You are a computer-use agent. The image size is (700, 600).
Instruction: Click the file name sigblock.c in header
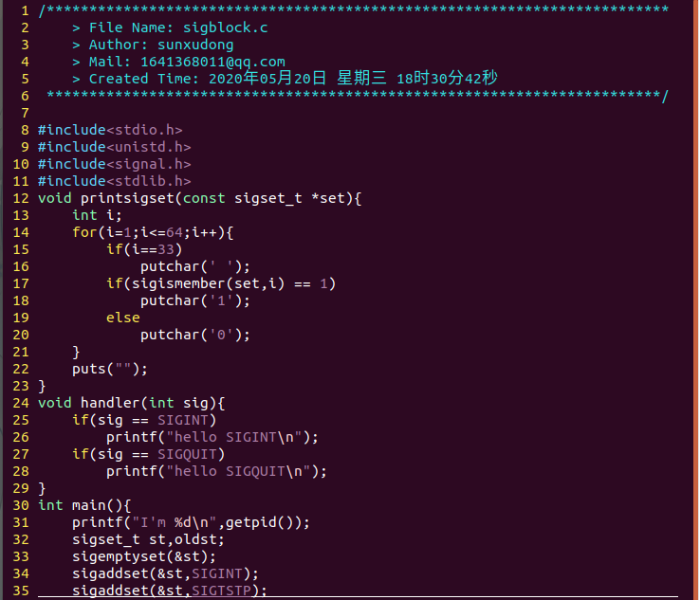[226, 27]
